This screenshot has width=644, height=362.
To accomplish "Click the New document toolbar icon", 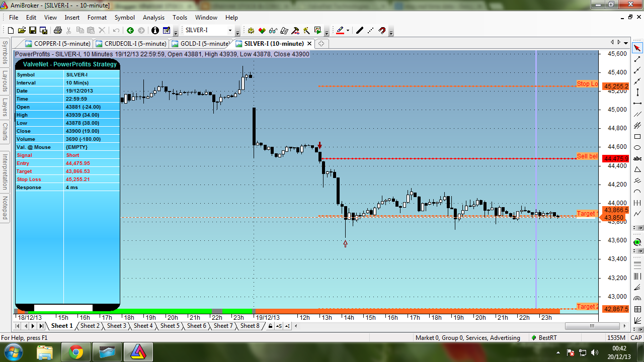I will point(11,31).
